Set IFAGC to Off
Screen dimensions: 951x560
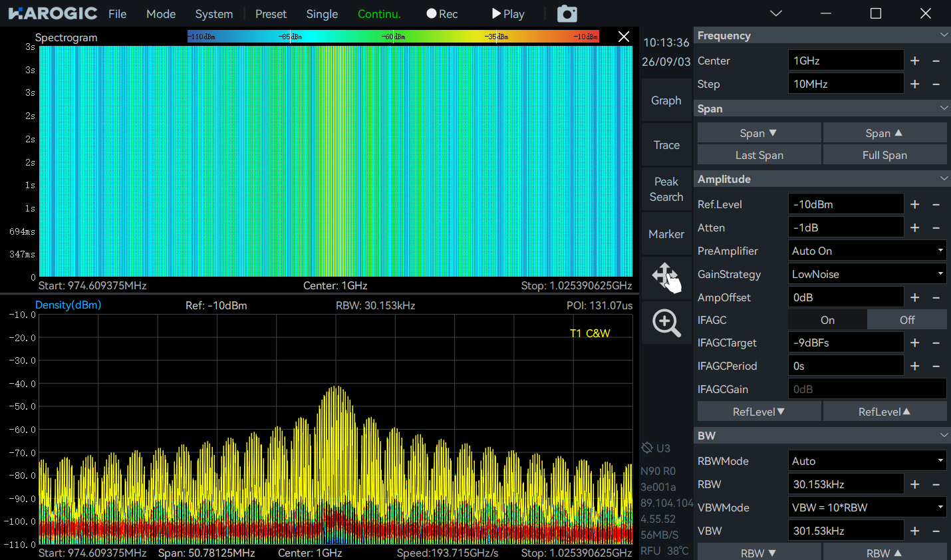tap(907, 320)
